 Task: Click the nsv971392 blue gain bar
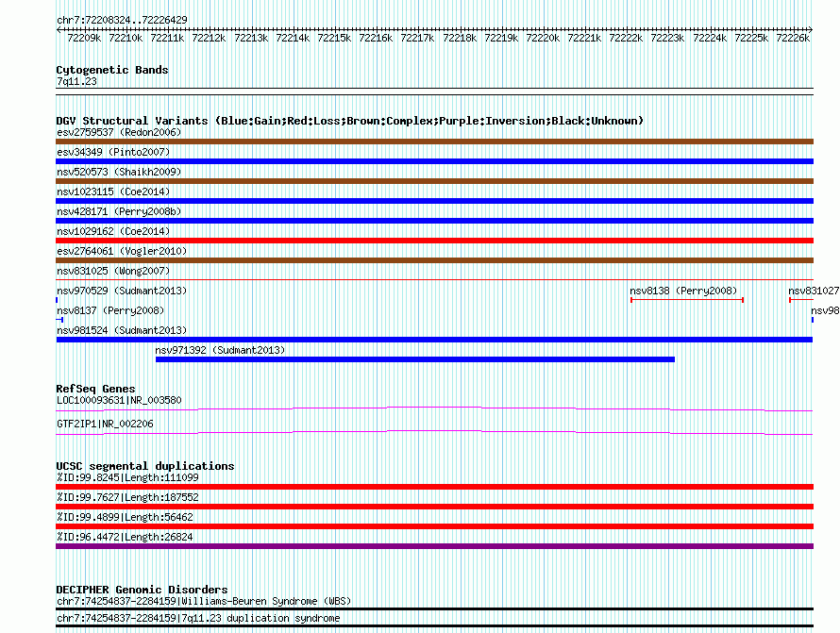coord(415,359)
